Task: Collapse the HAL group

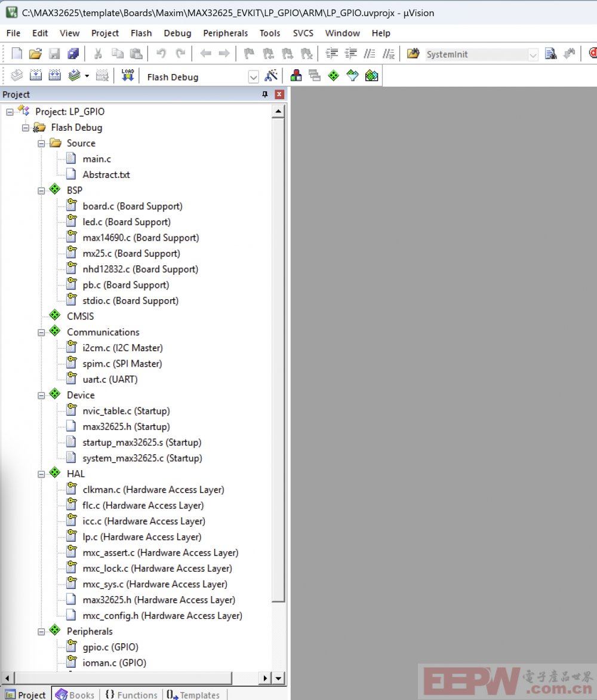Action: [41, 475]
